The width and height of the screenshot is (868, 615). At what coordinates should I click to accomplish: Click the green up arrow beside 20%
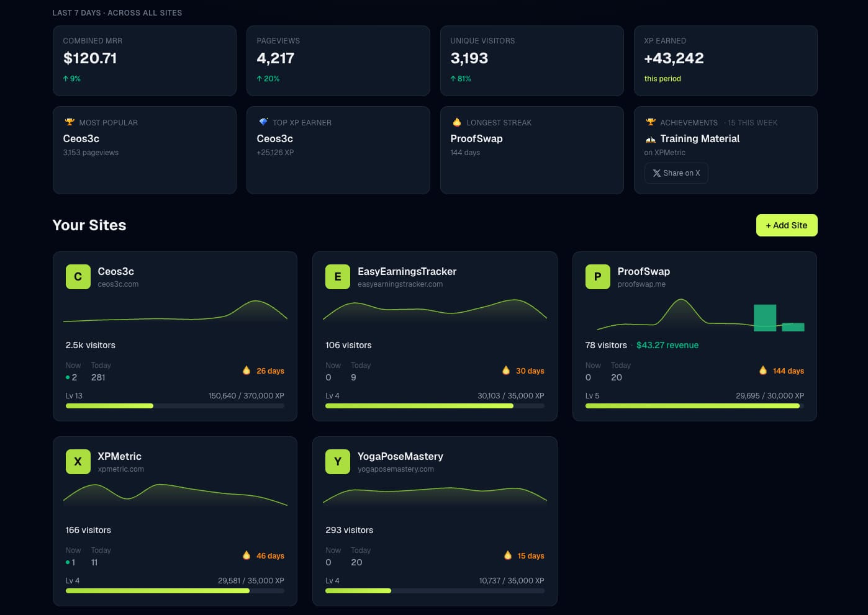tap(260, 79)
